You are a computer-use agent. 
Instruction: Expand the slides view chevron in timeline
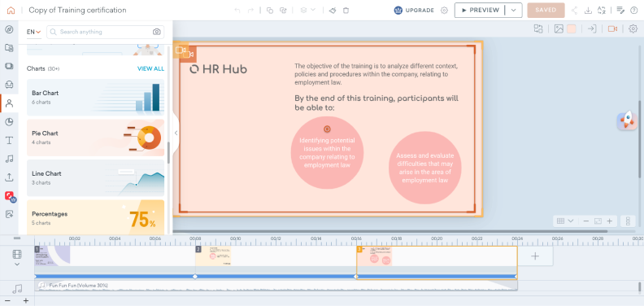tap(17, 264)
